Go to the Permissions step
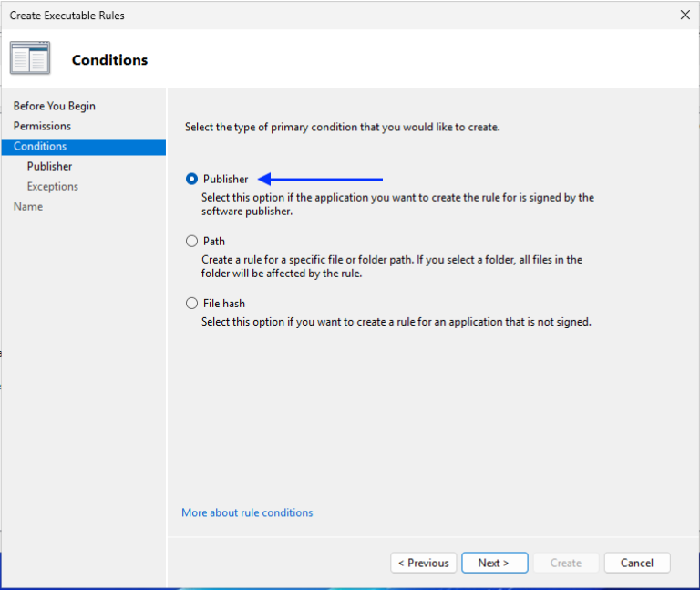Viewport: 700px width, 590px height. point(42,126)
